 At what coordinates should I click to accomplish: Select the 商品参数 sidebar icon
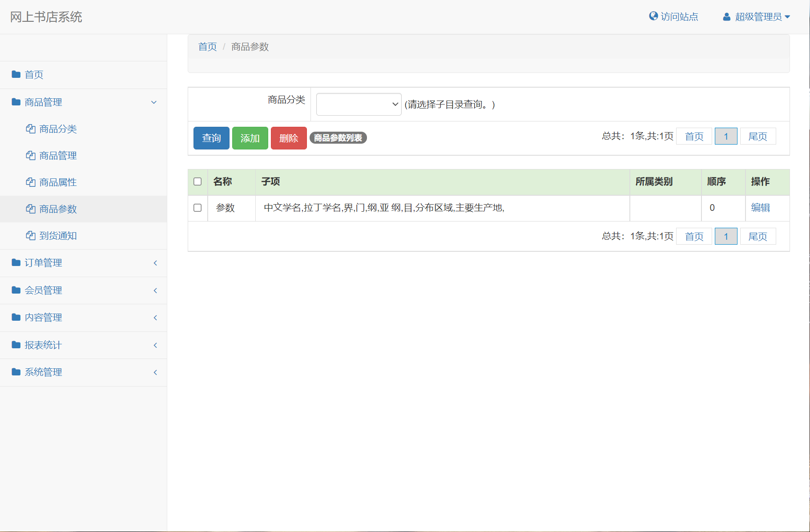30,209
